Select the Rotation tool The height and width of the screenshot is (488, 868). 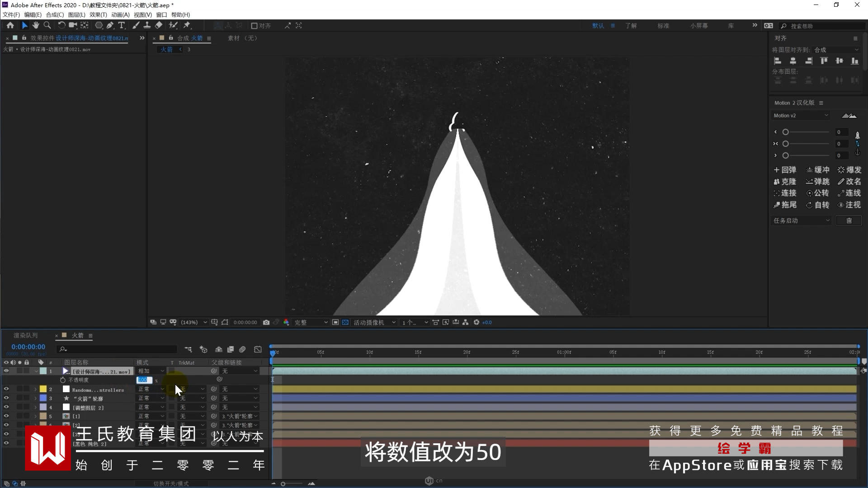(x=61, y=25)
